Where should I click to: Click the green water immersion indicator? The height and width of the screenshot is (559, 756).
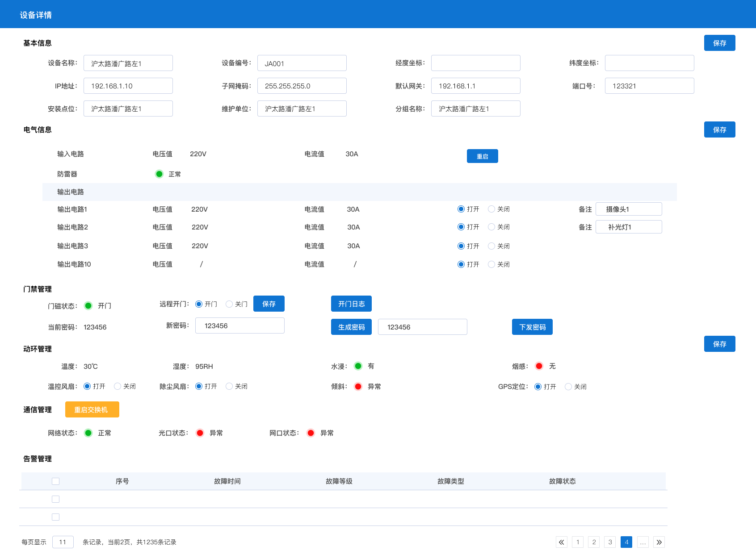[358, 366]
